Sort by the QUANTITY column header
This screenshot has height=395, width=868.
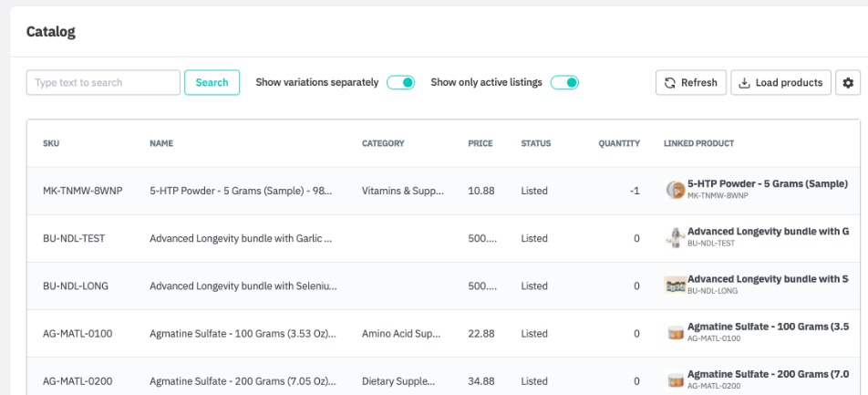(618, 144)
